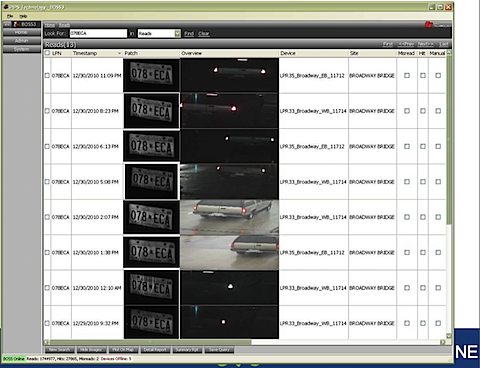This screenshot has width=480, height=368.
Task: Open plate patch image for 8:23 PM read
Action: pyautogui.click(x=151, y=111)
